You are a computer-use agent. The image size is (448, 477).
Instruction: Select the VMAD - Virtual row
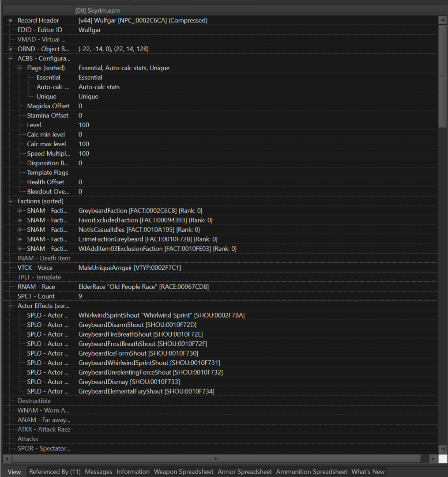click(220, 40)
